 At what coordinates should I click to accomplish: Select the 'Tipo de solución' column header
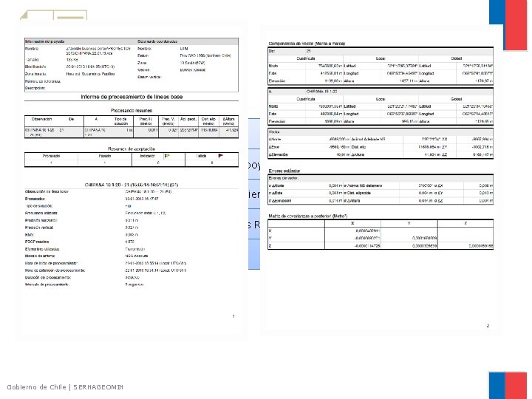click(120, 121)
